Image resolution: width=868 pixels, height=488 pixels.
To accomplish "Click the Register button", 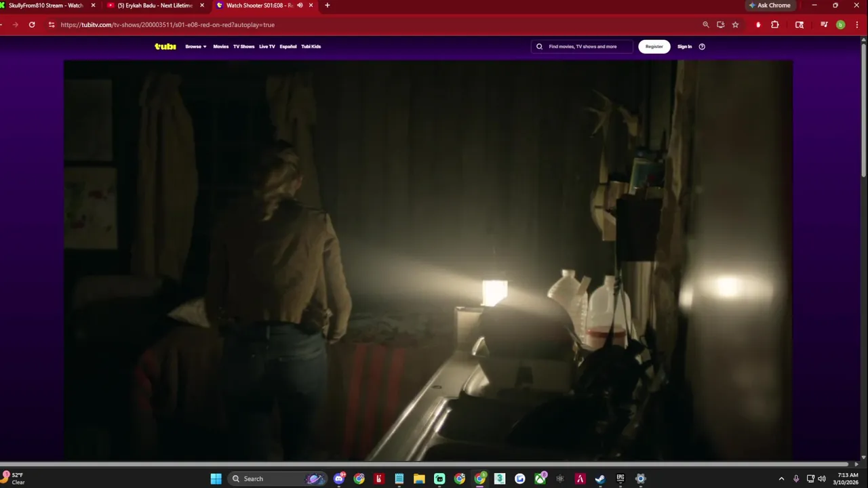I will point(654,47).
